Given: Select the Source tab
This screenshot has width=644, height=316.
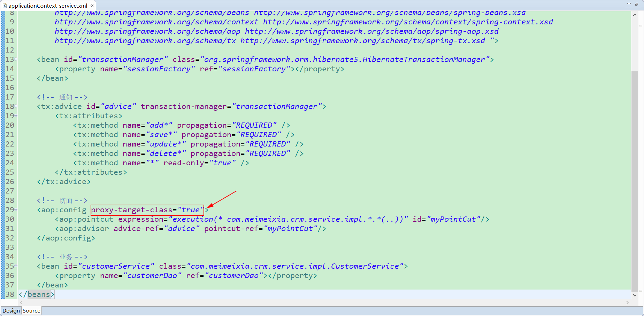Looking at the screenshot, I should (31, 310).
